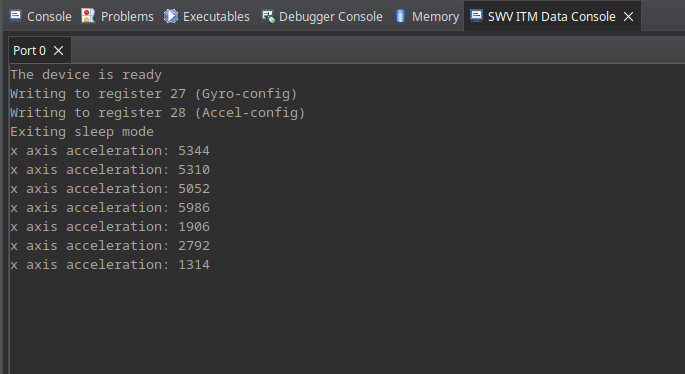Screen dimensions: 685x374
Task: Click the Executables play icon
Action: [171, 16]
